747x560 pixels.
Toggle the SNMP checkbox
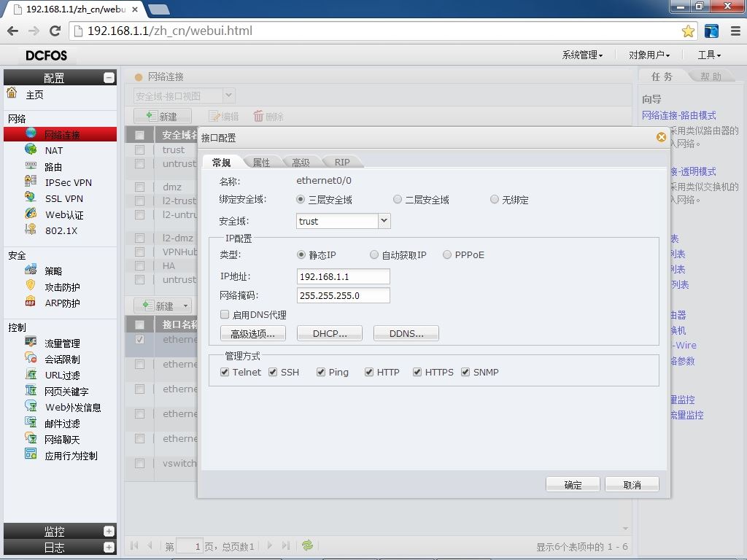(465, 372)
